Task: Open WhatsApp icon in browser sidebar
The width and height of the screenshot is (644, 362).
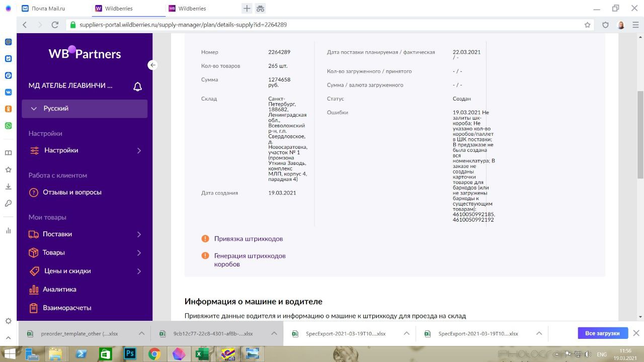Action: pos(8,126)
